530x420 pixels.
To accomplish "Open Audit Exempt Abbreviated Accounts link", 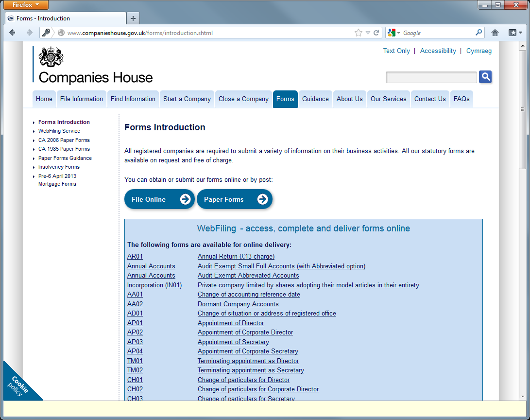I will pos(248,275).
